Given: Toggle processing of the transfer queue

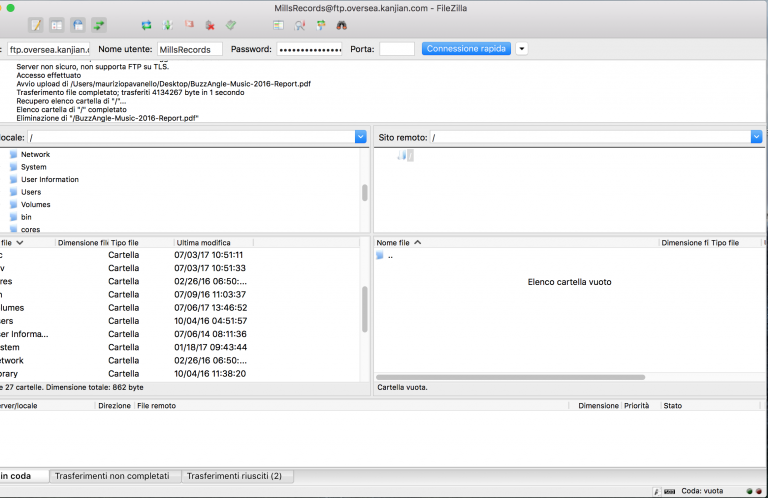Looking at the screenshot, I should (x=168, y=25).
